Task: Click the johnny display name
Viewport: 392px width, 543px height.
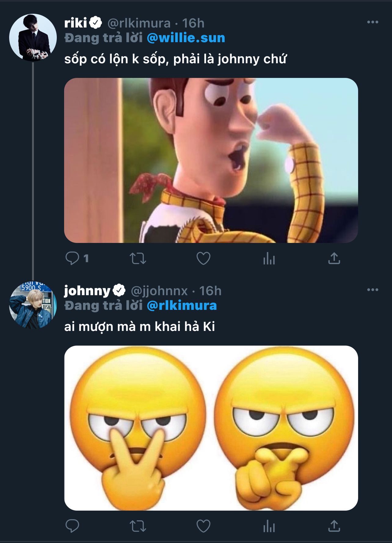Action: tap(87, 291)
